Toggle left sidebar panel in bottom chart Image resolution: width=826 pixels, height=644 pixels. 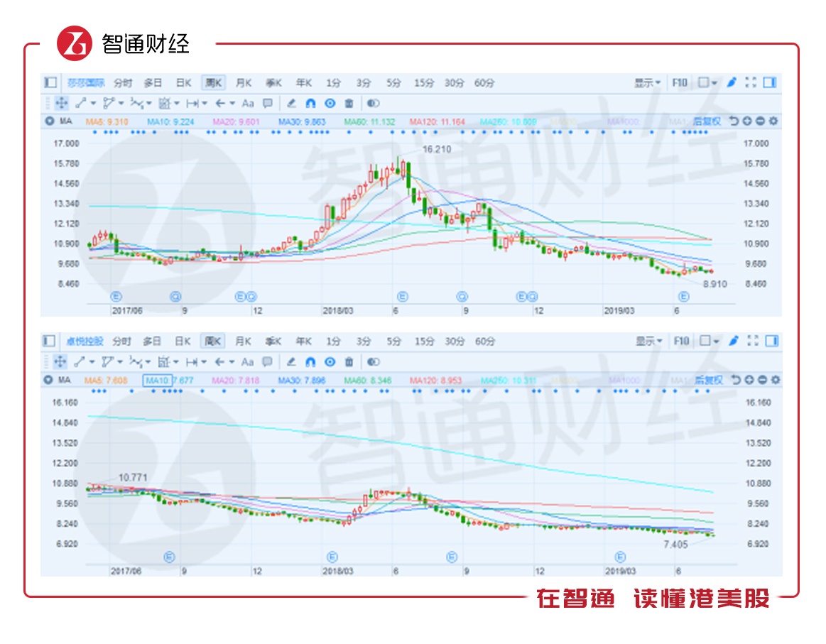tap(50, 342)
